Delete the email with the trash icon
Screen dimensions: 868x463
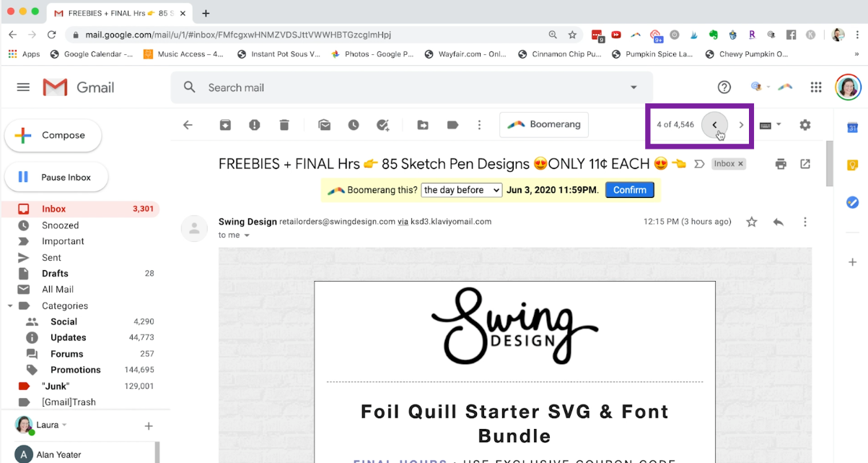click(284, 125)
